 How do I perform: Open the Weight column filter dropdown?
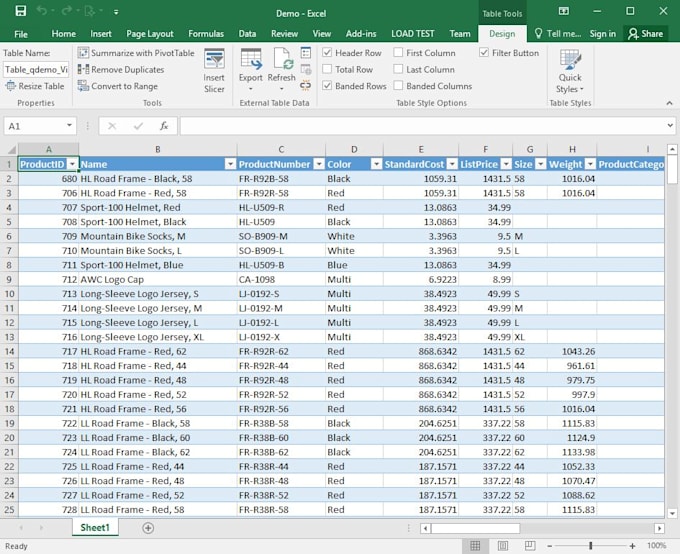(590, 164)
